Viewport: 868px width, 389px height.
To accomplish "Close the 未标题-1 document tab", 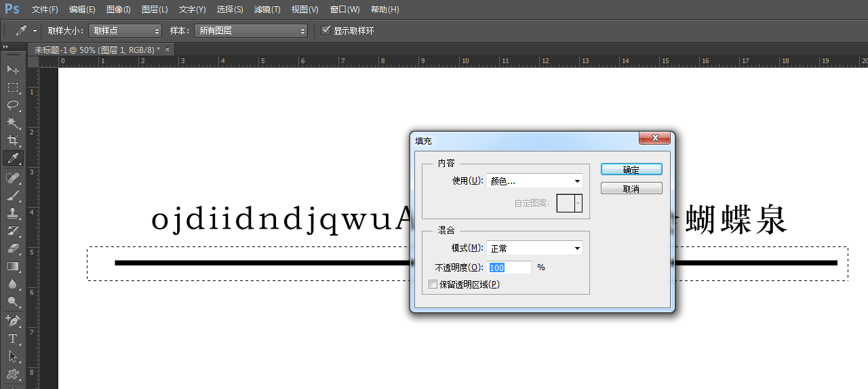I will click(167, 49).
